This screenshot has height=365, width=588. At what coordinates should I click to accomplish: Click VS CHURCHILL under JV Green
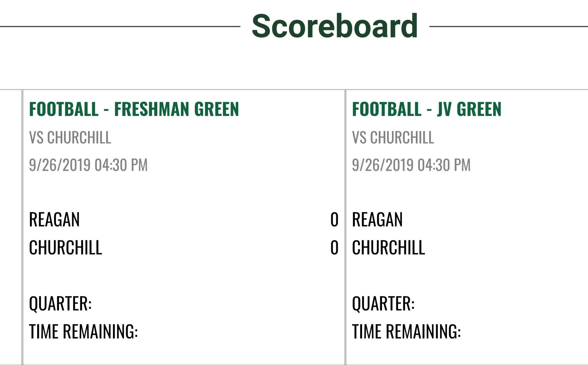click(393, 138)
